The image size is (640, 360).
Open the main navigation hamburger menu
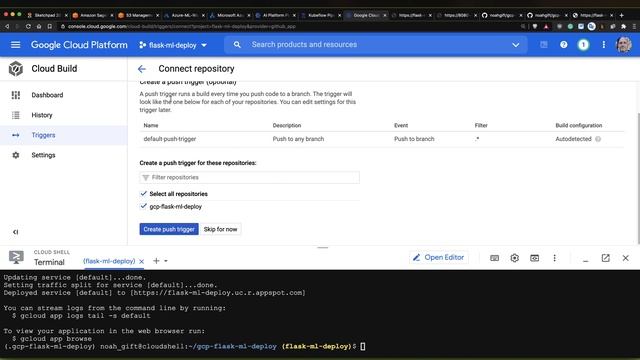[x=16, y=44]
